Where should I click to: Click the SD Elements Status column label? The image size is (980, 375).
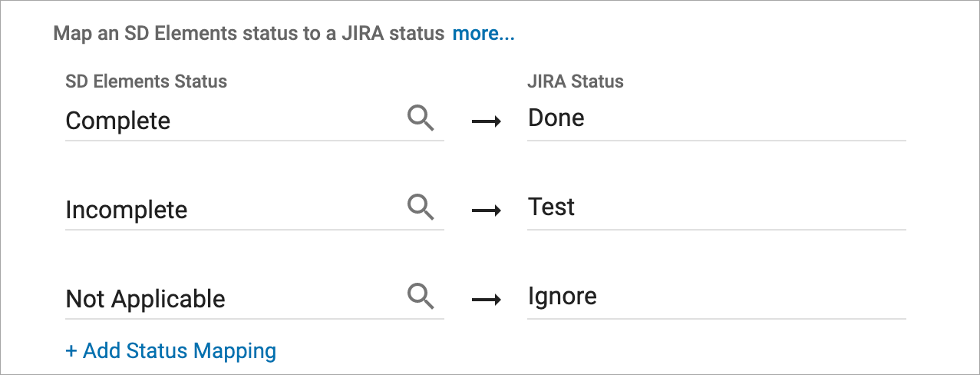point(147,81)
